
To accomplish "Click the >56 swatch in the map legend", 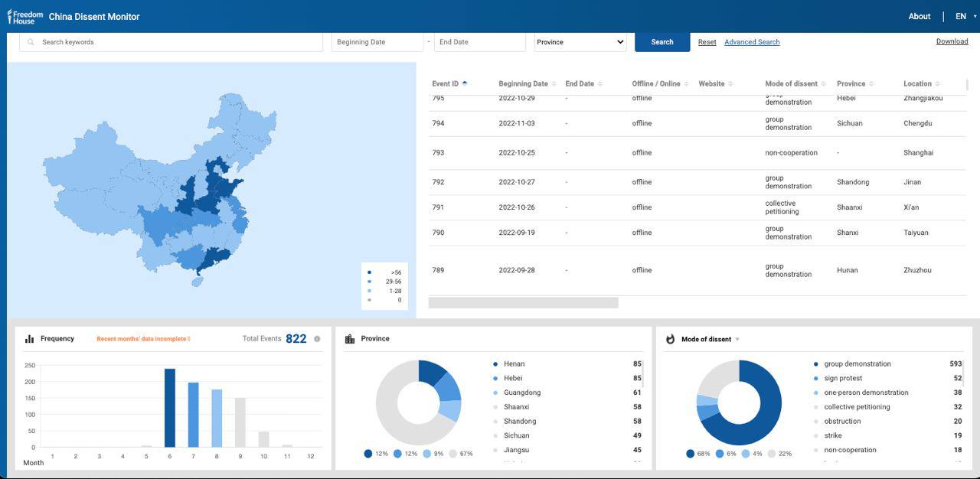I will (x=369, y=272).
